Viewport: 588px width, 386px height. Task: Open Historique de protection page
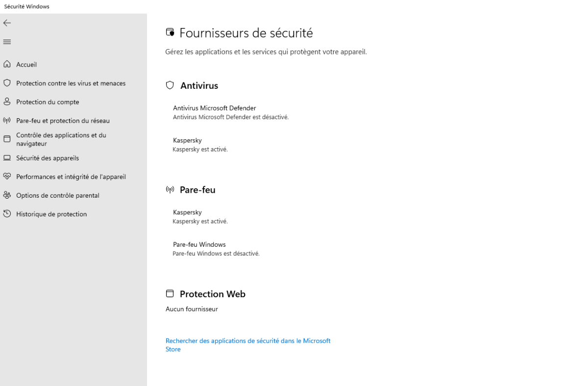[x=51, y=214]
